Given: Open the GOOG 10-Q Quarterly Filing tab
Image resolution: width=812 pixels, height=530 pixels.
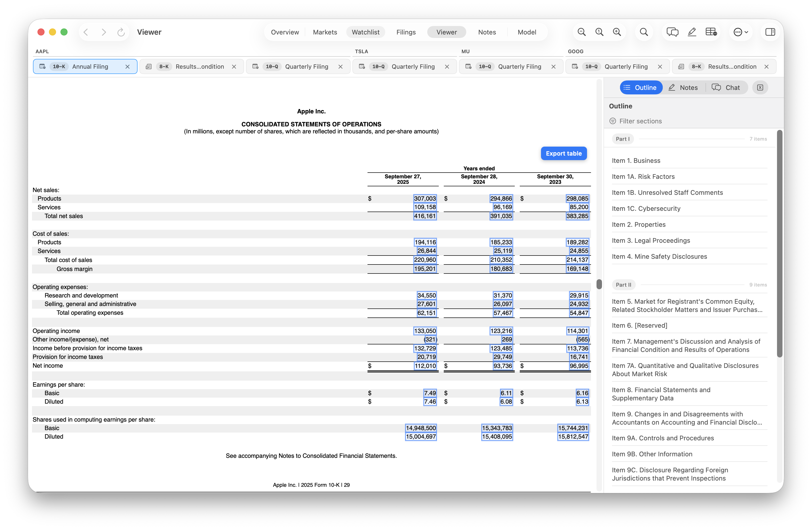Looking at the screenshot, I should tap(617, 67).
